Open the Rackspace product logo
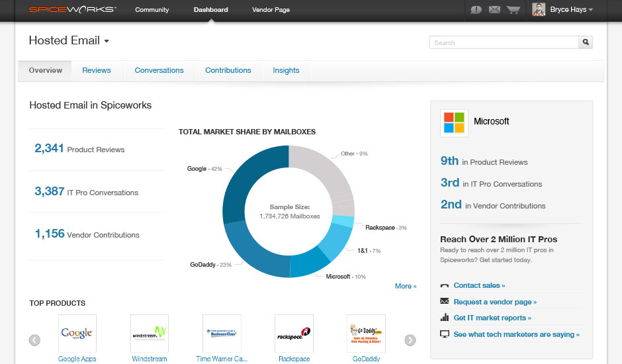Screen dimensions: 622x364 pyautogui.click(x=294, y=333)
